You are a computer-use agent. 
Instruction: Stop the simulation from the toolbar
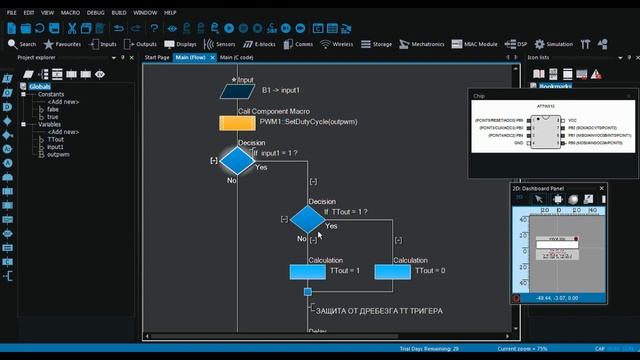tap(258, 28)
